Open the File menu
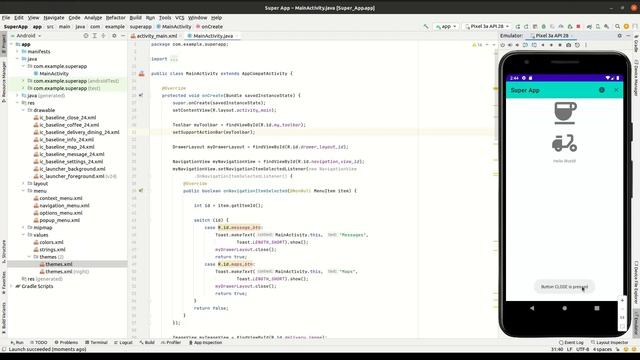Screen dimensions: 640x360 [x=6, y=18]
